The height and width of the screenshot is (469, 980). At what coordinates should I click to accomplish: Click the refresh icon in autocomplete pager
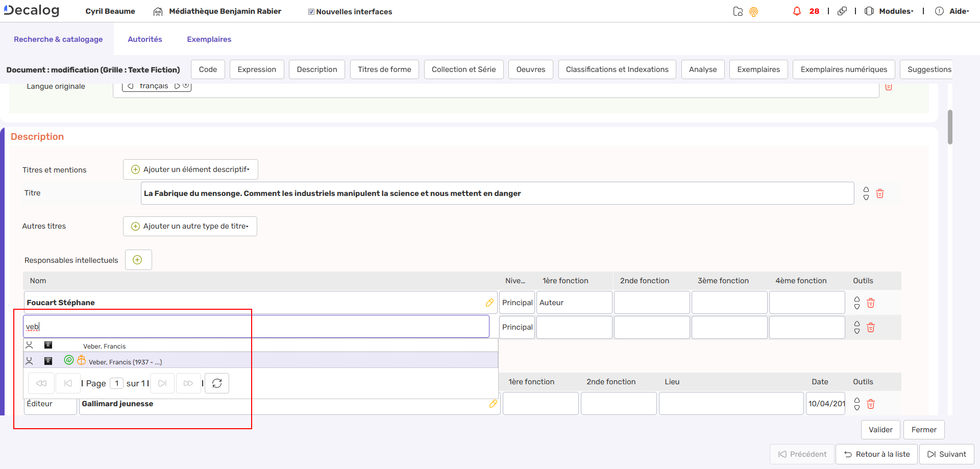click(x=217, y=383)
